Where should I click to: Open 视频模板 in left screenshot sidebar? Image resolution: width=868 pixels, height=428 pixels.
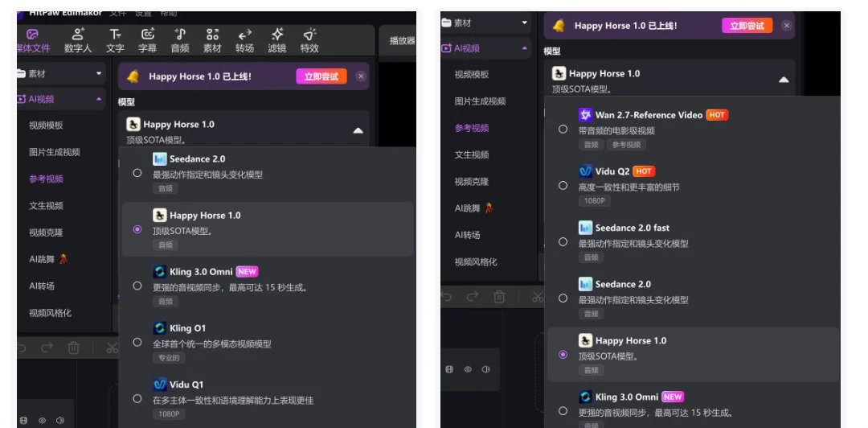46,126
